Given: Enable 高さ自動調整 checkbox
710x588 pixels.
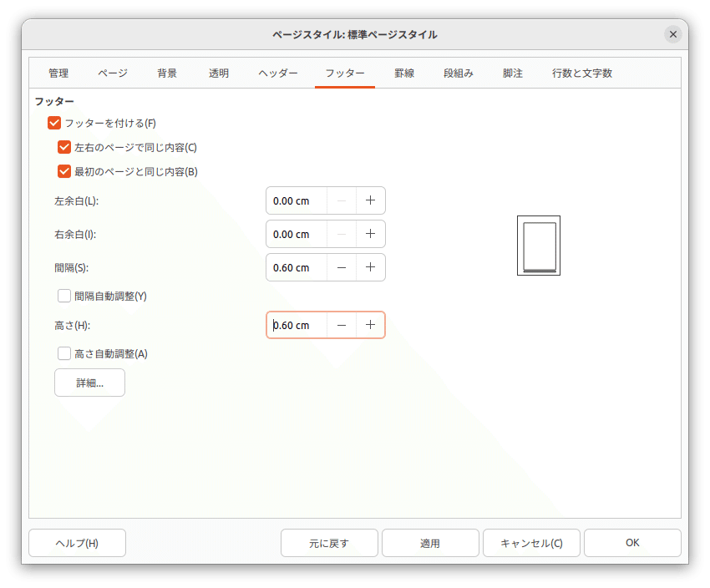Looking at the screenshot, I should click(x=64, y=353).
